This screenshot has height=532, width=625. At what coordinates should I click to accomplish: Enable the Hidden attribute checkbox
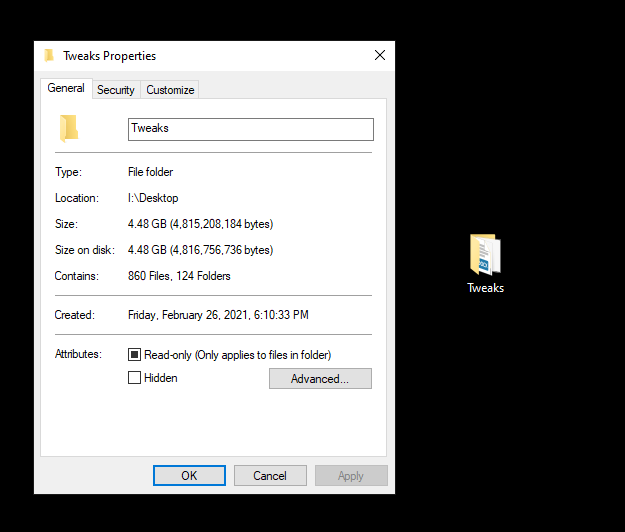coord(135,378)
